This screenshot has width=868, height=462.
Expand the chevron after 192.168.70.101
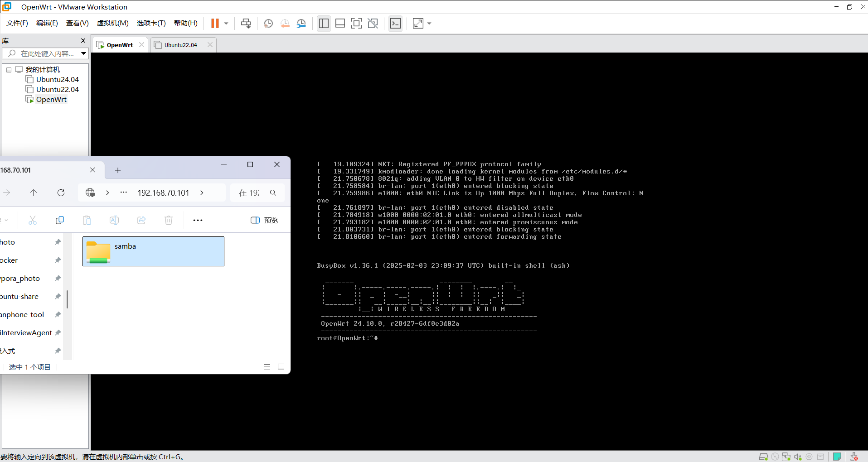pyautogui.click(x=202, y=193)
